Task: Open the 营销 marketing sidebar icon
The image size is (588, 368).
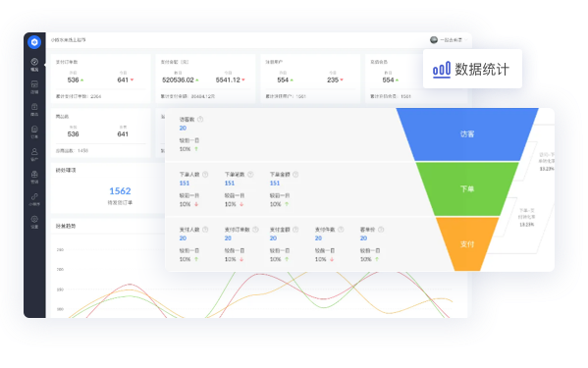Action: pos(34,177)
